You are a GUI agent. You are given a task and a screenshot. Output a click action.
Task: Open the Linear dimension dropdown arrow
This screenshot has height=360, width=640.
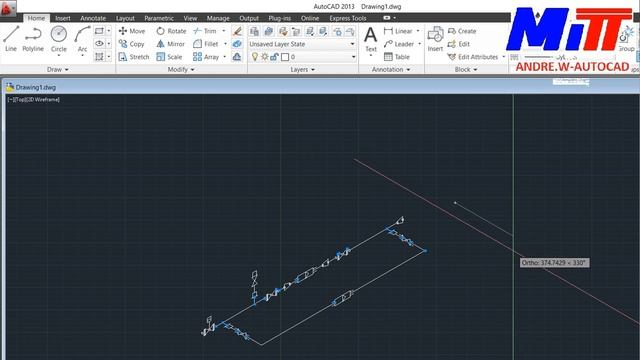(x=418, y=31)
